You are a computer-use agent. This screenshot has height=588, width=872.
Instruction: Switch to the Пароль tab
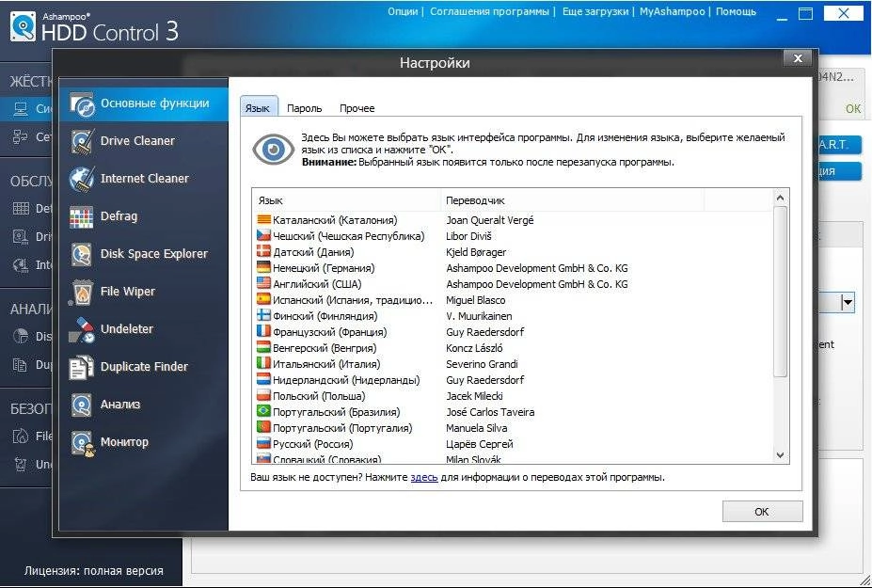[304, 108]
